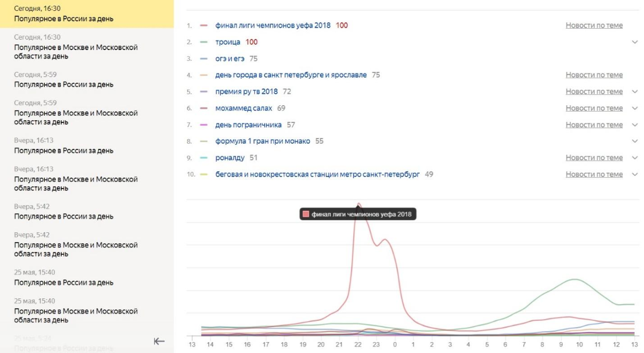Open the премия ру тв 2018 topic

247,91
